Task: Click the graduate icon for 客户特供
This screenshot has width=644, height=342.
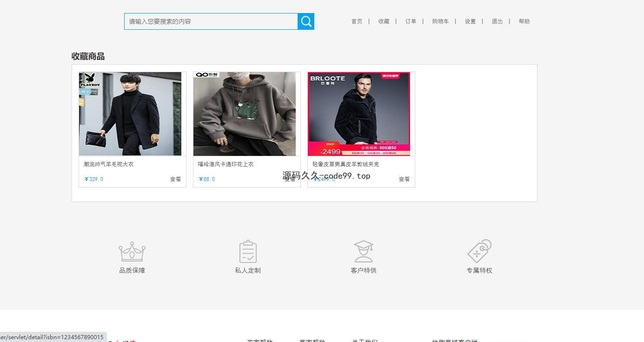Action: 364,252
